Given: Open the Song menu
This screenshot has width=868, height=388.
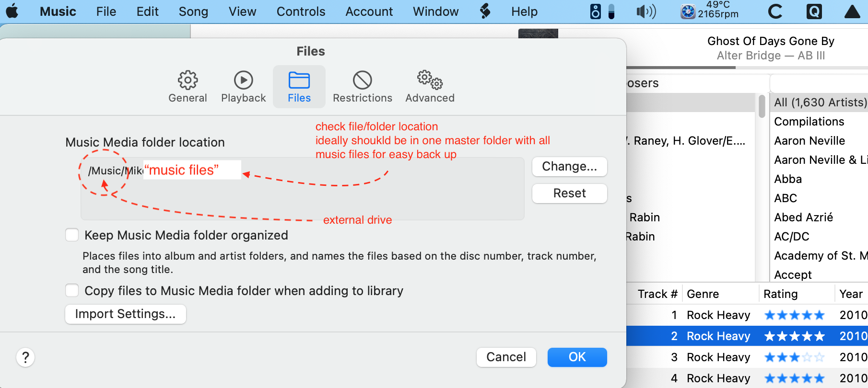Looking at the screenshot, I should [193, 11].
